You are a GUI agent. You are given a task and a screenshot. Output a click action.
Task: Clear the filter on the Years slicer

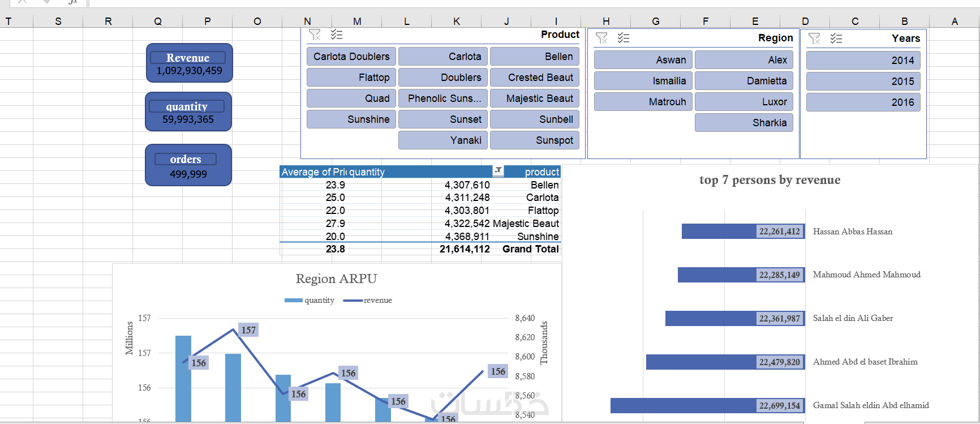click(x=814, y=38)
